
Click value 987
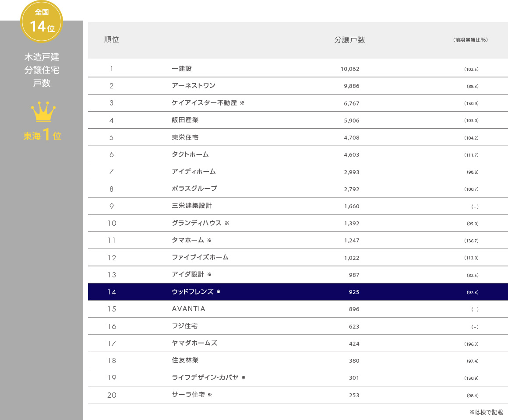coord(354,275)
